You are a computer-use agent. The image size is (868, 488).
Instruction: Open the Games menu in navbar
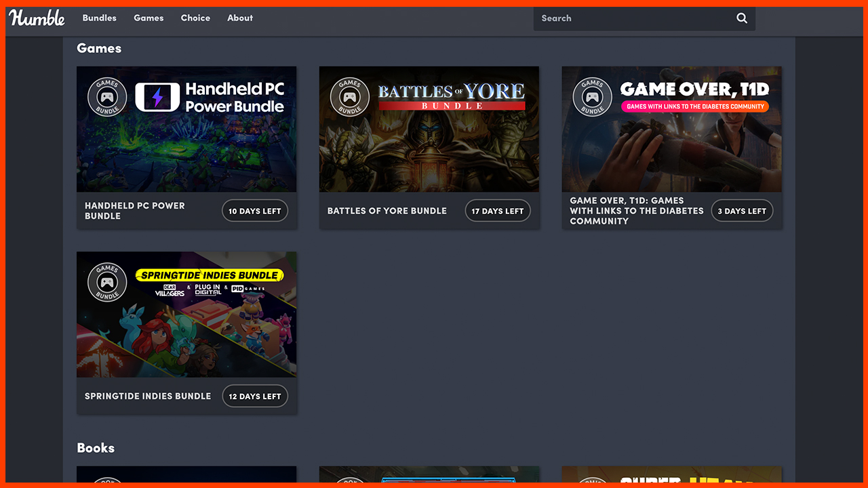149,18
